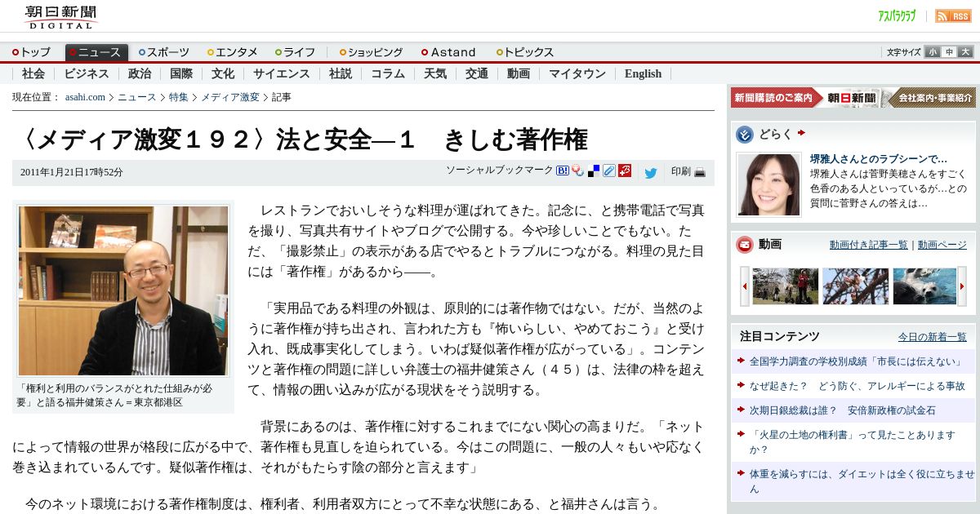980x514 pixels.
Task: Read なぜ起きた？アレルギーによる事故 article
Action: click(857, 386)
